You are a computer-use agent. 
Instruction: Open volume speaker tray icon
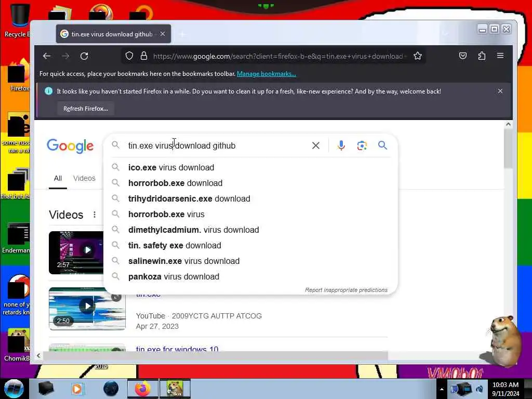click(x=480, y=389)
